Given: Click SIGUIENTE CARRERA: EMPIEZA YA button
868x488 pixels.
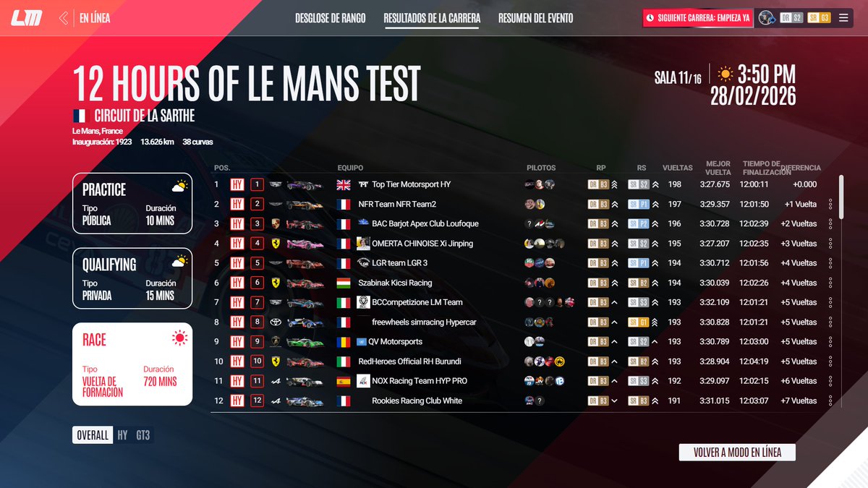Looking at the screenshot, I should click(698, 18).
